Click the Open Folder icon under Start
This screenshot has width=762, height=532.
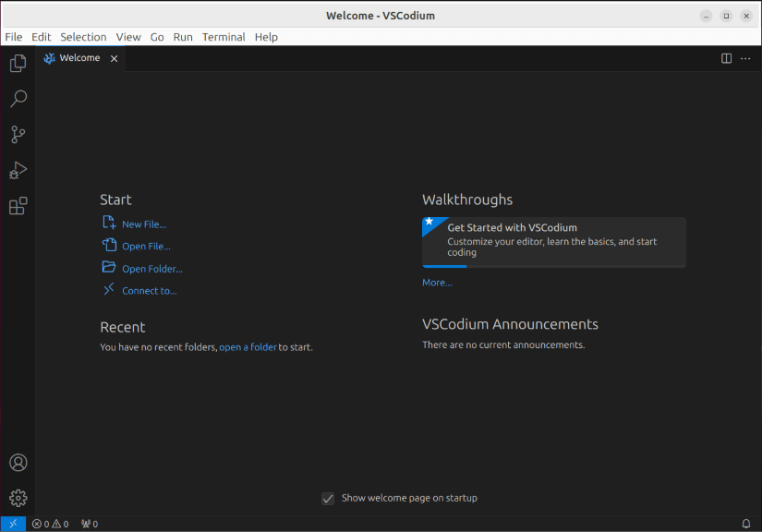(109, 267)
